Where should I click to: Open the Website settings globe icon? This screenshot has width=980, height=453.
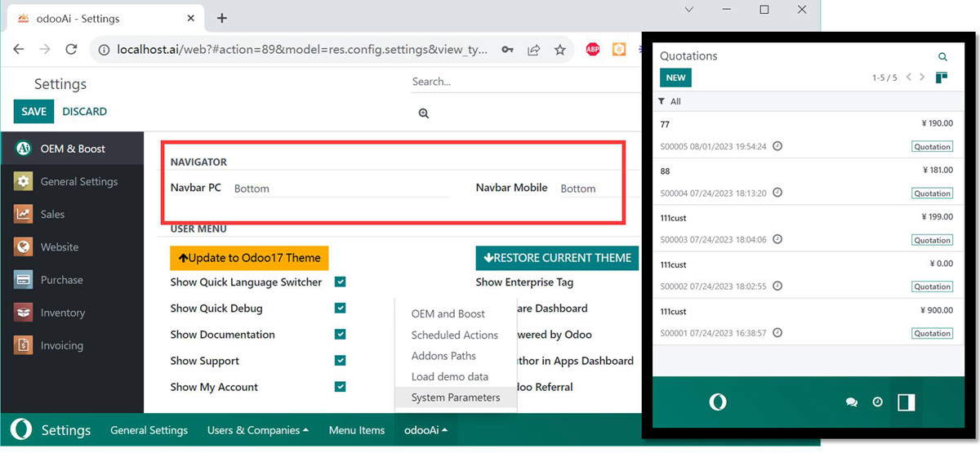coord(24,246)
